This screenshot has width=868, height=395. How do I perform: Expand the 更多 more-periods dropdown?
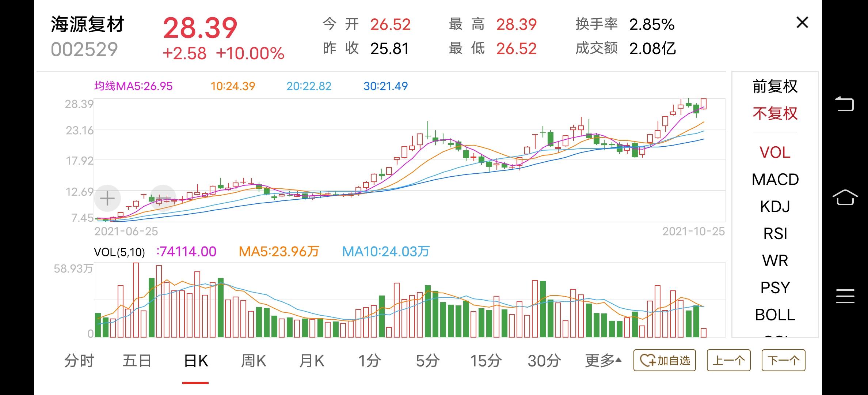(603, 361)
